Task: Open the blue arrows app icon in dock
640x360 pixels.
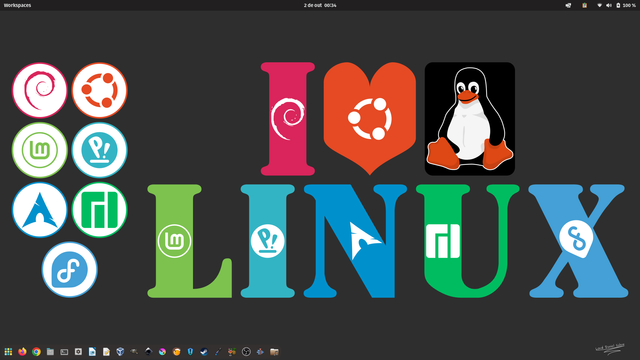Action: click(x=260, y=351)
